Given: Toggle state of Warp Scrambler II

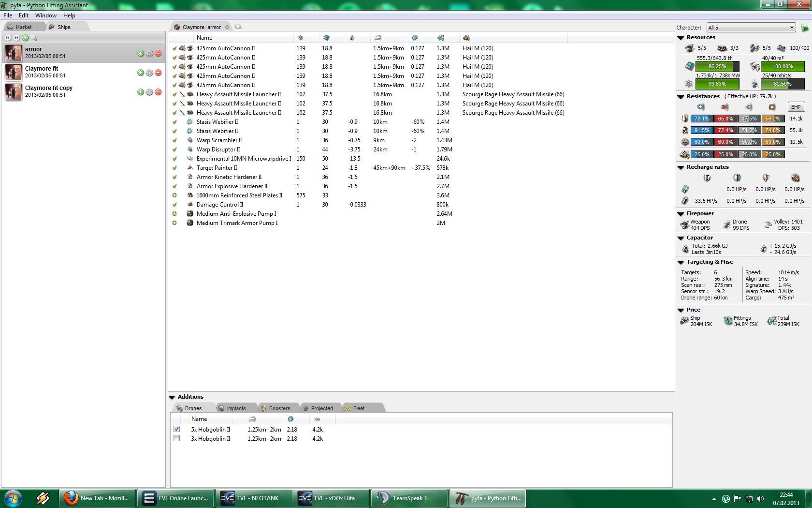Looking at the screenshot, I should click(174, 140).
